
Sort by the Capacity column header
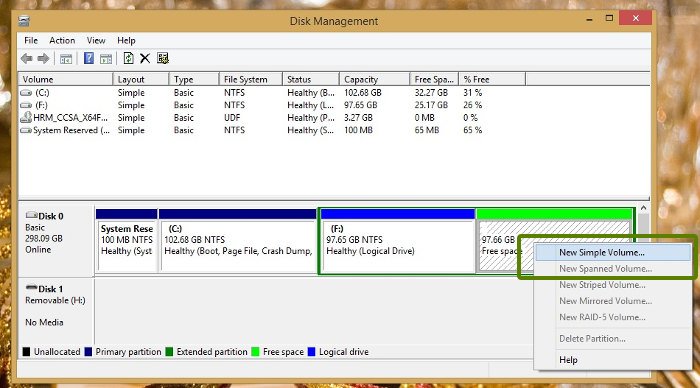coord(374,79)
